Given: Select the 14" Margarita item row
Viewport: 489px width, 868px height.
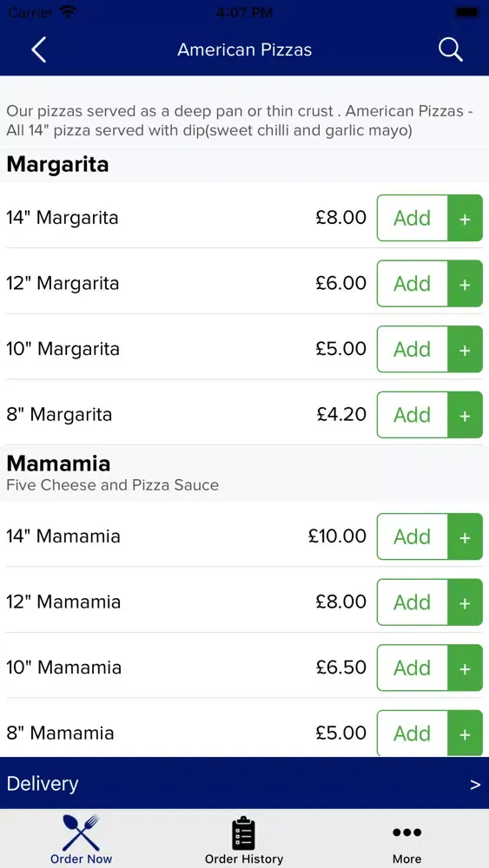Looking at the screenshot, I should (x=244, y=218).
